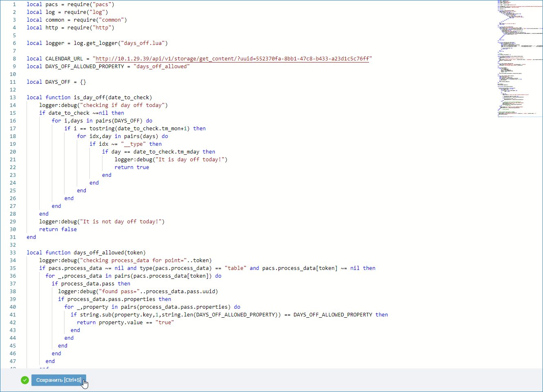Click the empty table braces after DAYS_OFF

point(83,82)
